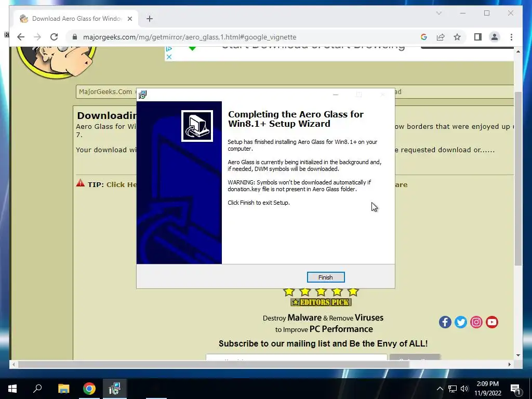The height and width of the screenshot is (399, 532).
Task: Open the MajorGeeks YouTube channel
Action: point(491,322)
